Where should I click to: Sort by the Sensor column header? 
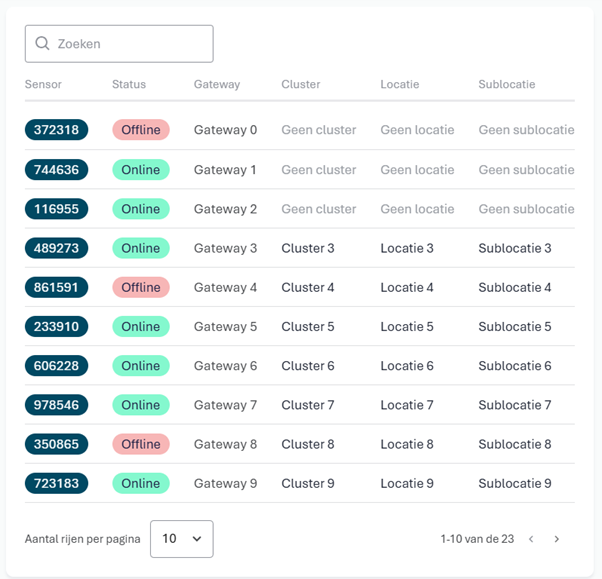(x=44, y=84)
